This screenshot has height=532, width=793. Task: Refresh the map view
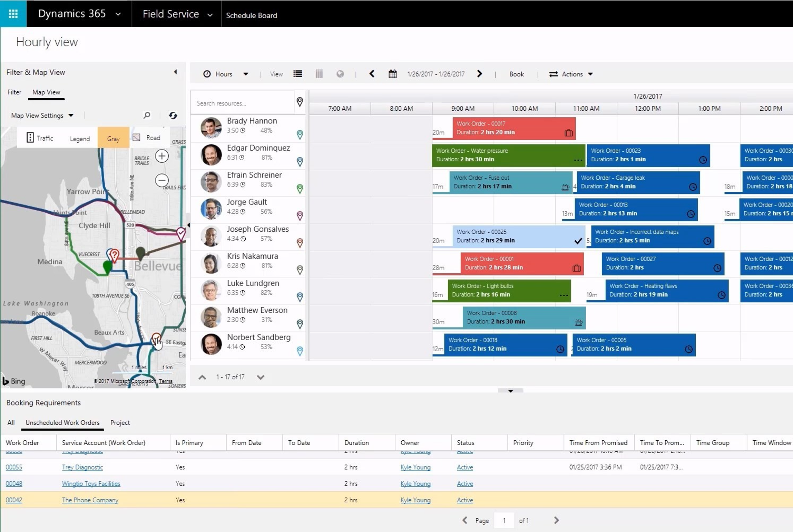coord(173,115)
